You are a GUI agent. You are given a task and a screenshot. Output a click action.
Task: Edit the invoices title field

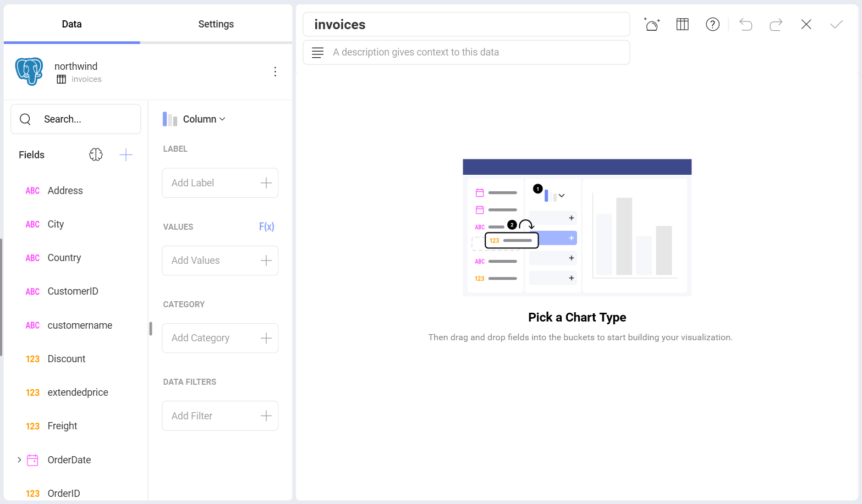466,24
